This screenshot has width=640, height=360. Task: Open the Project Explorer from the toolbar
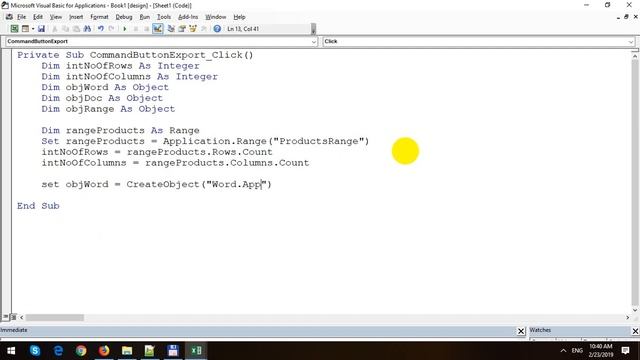click(171, 29)
